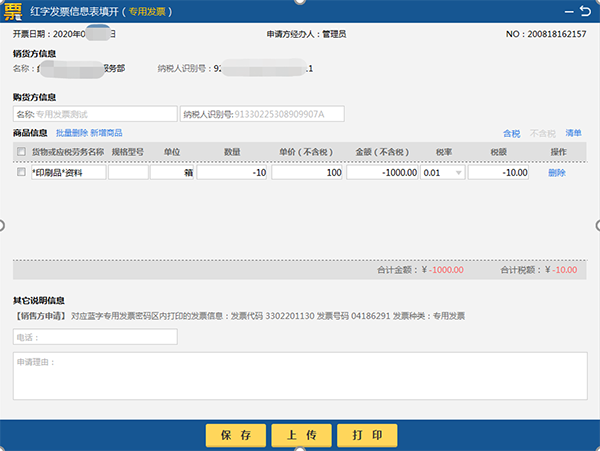Click 新增商品 to add a product
Image resolution: width=600 pixels, height=451 pixels.
pos(105,132)
